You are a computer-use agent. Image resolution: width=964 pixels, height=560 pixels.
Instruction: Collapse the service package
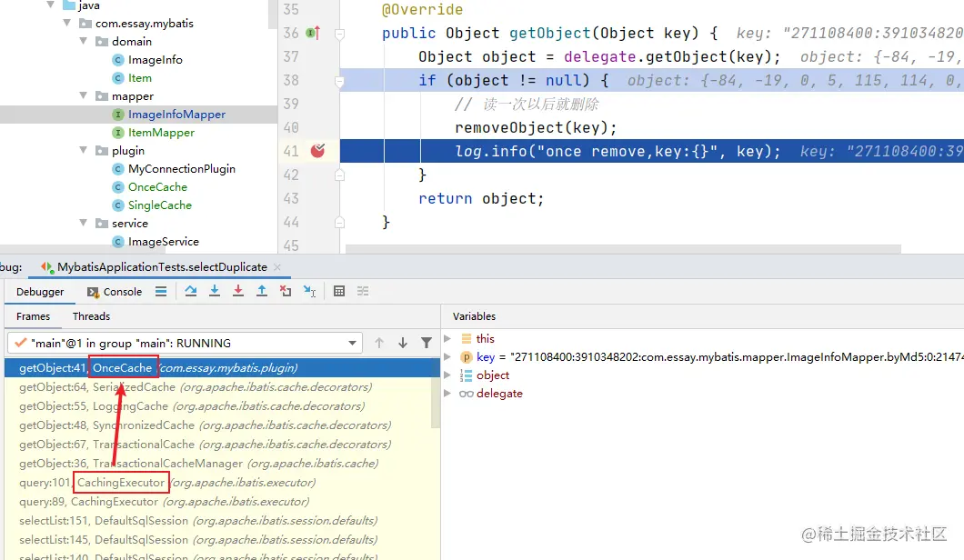(x=84, y=223)
